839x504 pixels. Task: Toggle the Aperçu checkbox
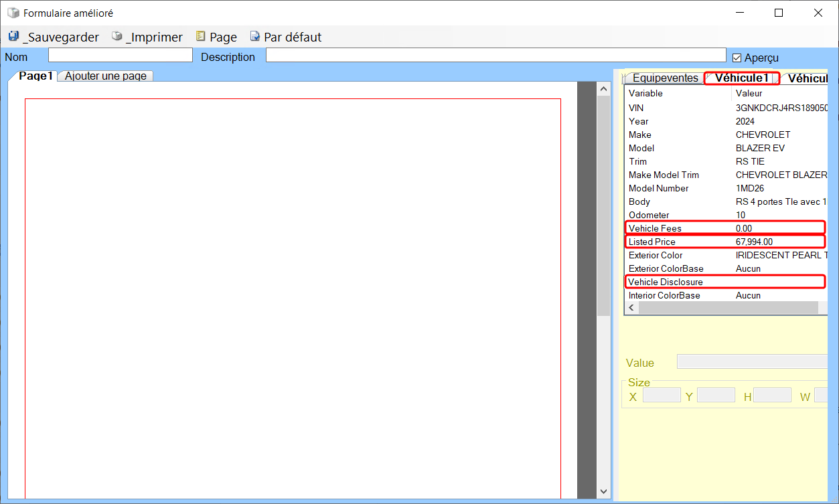pyautogui.click(x=737, y=58)
